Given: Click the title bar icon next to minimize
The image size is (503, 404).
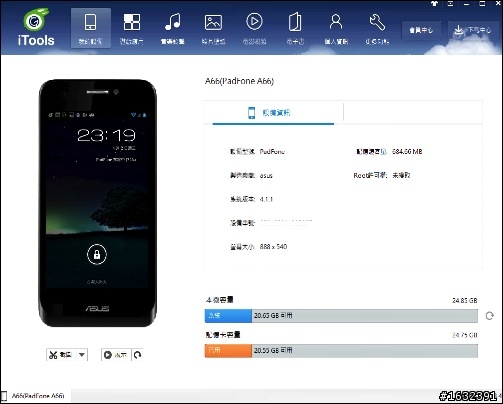Looking at the screenshot, I should (x=450, y=4).
